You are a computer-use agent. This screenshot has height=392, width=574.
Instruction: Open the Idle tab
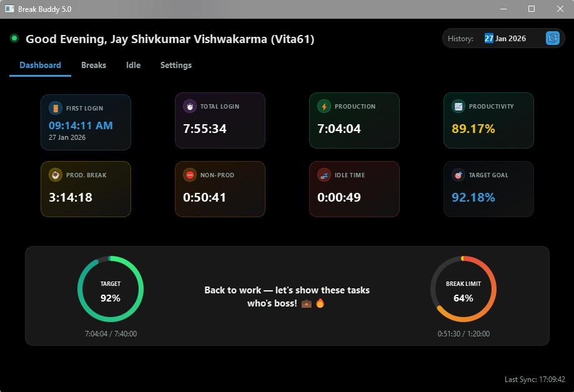point(133,65)
